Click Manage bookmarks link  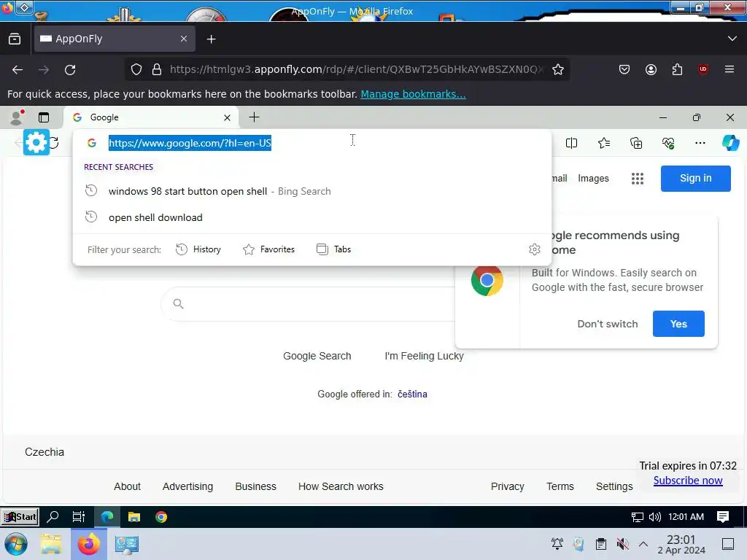point(413,94)
